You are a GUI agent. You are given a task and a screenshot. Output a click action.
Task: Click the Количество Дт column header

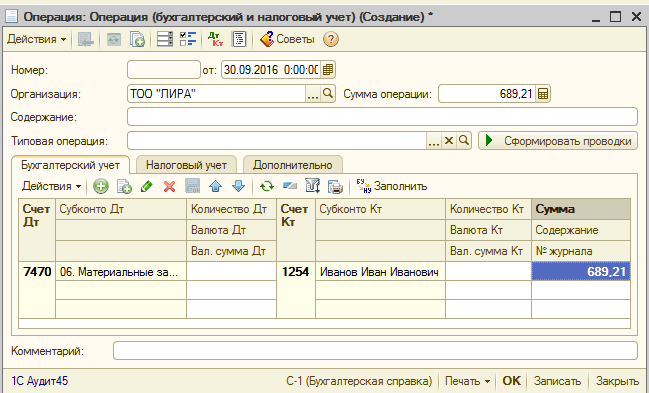(x=231, y=209)
